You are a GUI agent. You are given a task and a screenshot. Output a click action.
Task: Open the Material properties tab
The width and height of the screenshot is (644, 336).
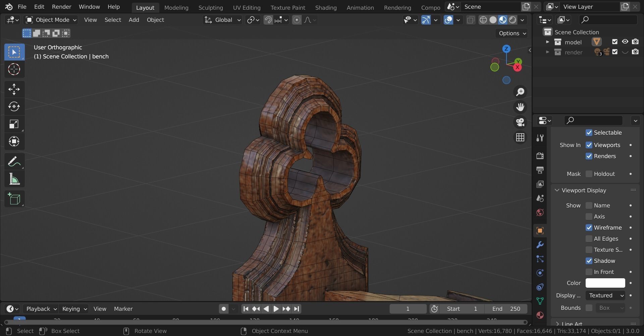click(x=540, y=315)
